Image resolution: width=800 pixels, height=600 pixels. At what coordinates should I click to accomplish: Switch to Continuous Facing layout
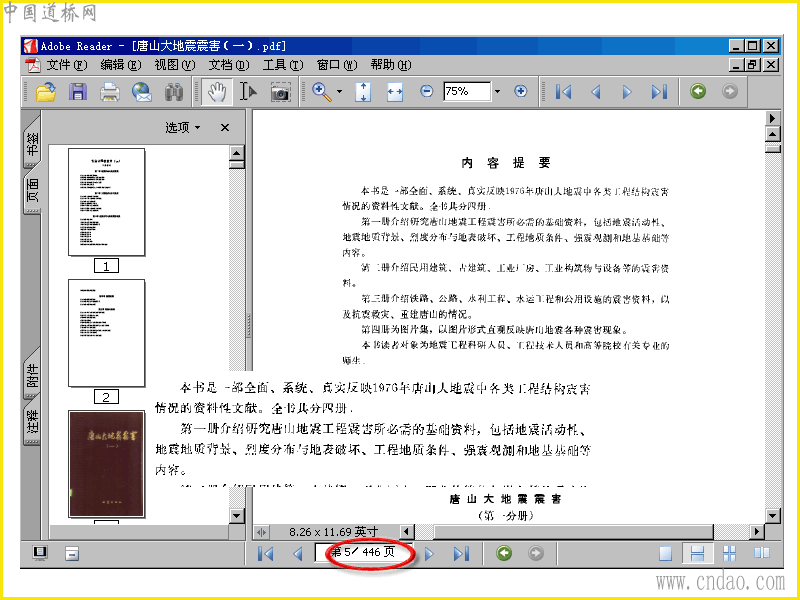click(x=730, y=554)
